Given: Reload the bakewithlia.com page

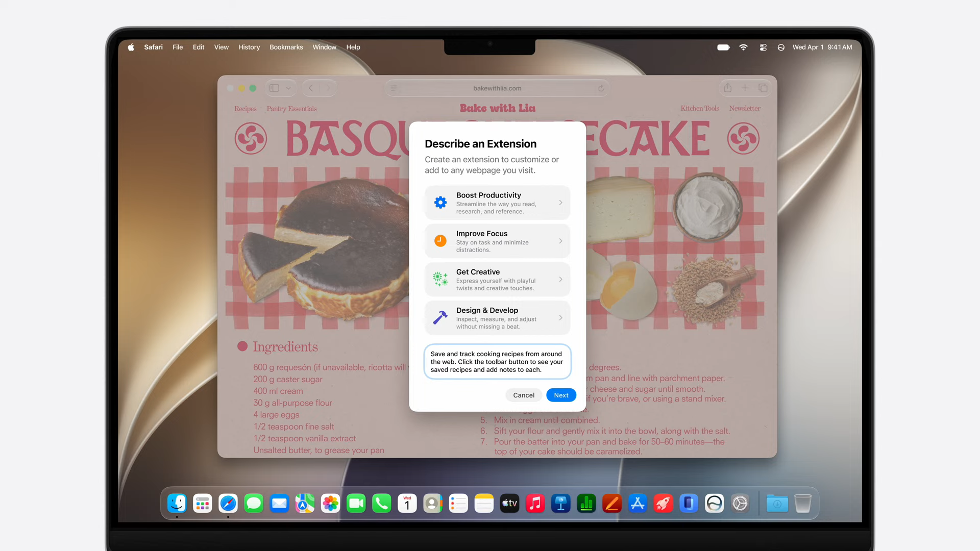Looking at the screenshot, I should click(x=601, y=88).
